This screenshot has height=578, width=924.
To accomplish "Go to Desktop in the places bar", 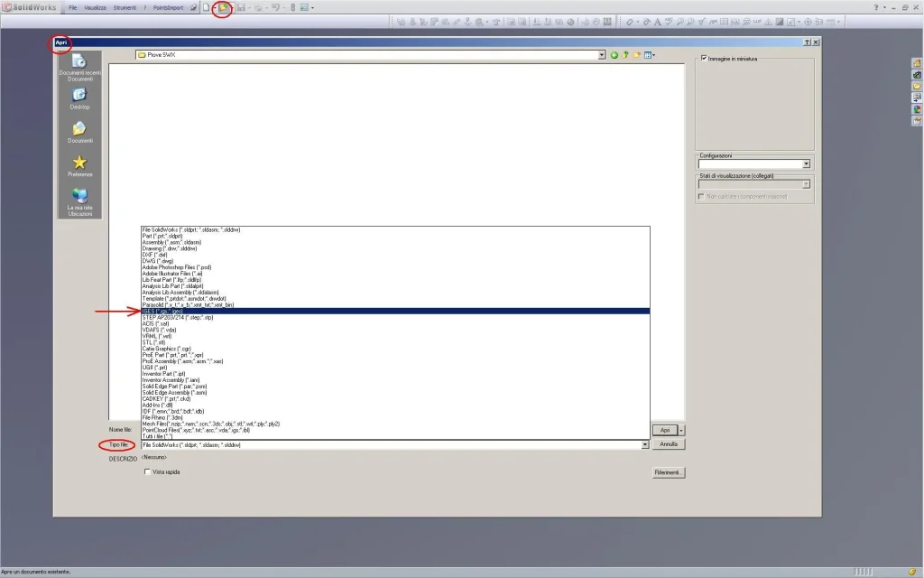I will click(79, 98).
